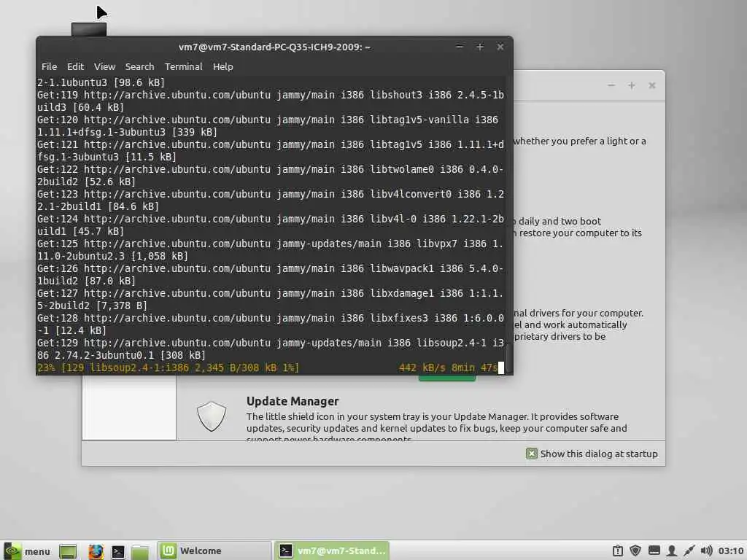Maximize the terminal window
This screenshot has height=560, width=747.
480,47
